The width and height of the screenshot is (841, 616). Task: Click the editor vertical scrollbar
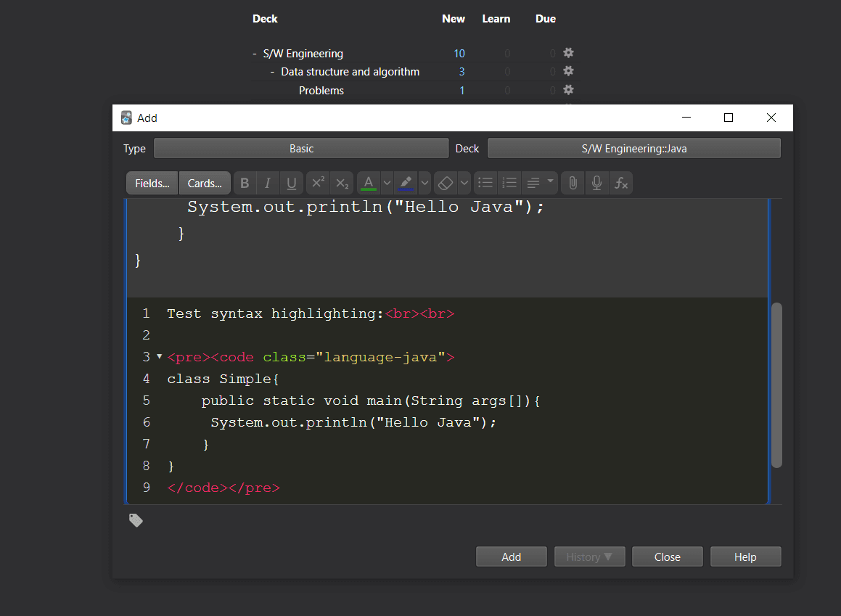776,385
